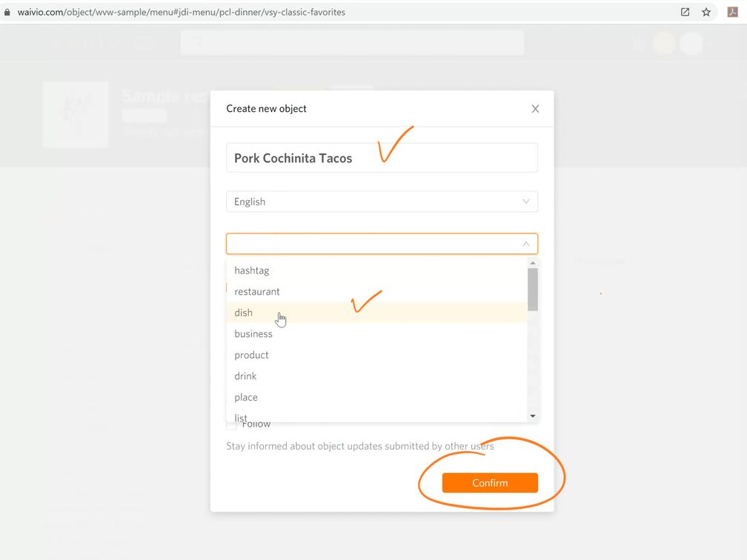Select 'dish' from the type list
Screen dimensions: 747x560
(244, 313)
